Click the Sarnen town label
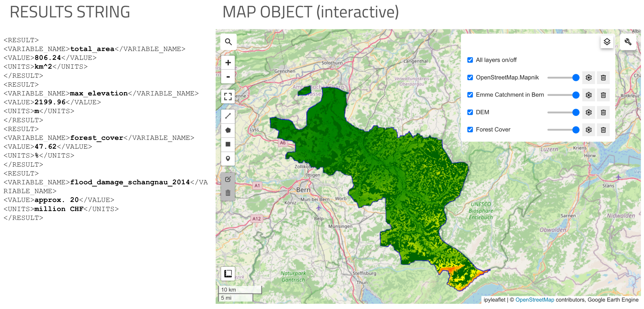Image resolution: width=644 pixels, height=309 pixels. pyautogui.click(x=568, y=216)
